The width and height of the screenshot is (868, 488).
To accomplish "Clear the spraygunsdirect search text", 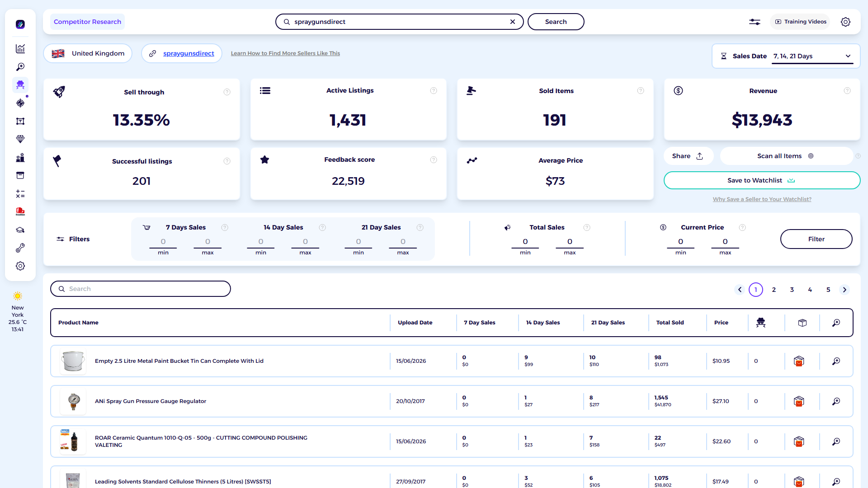I will tap(513, 22).
